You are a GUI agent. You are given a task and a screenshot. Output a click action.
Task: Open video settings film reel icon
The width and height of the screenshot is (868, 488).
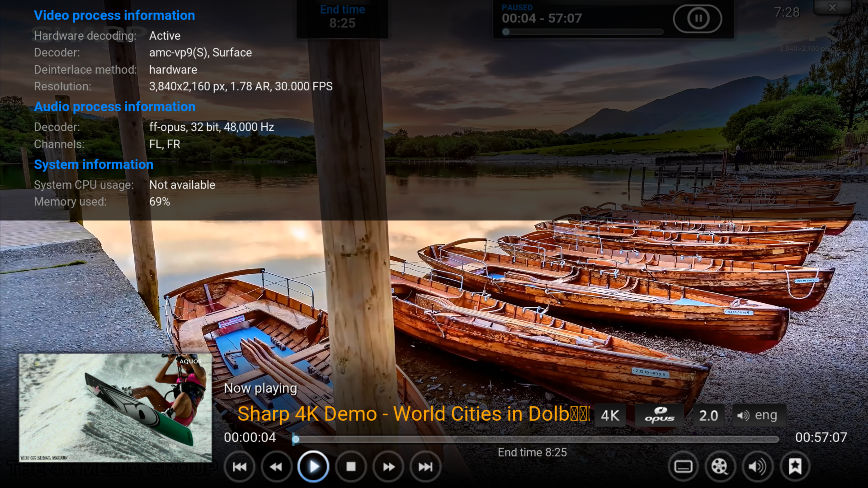coord(720,467)
